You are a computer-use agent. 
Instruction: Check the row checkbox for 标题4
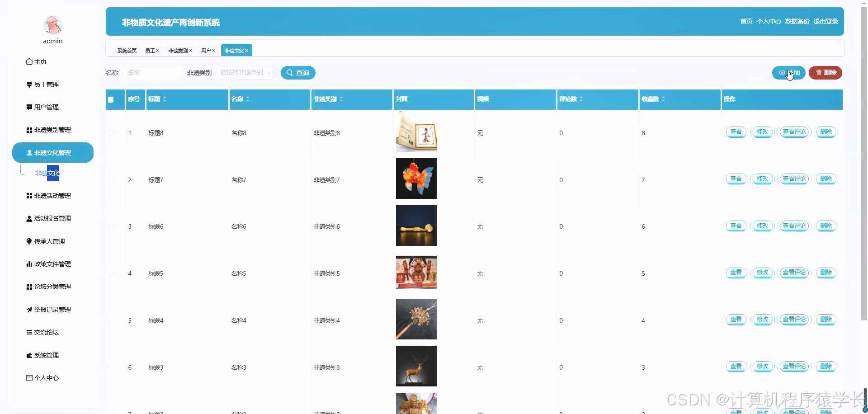click(111, 320)
